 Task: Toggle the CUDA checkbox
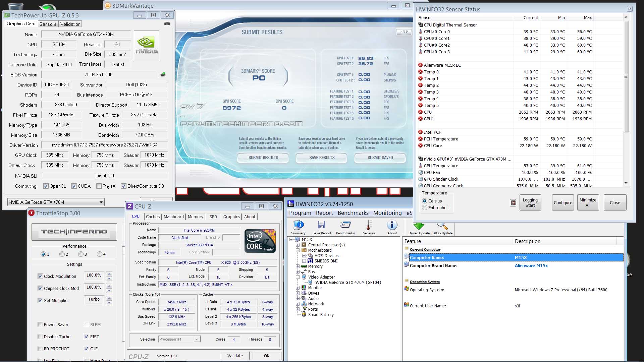tap(74, 186)
